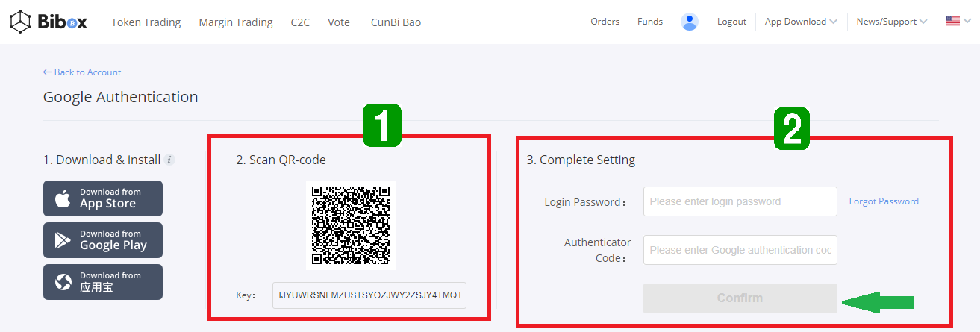Open the Margin Trading menu
This screenshot has width=980, height=332.
click(x=236, y=22)
